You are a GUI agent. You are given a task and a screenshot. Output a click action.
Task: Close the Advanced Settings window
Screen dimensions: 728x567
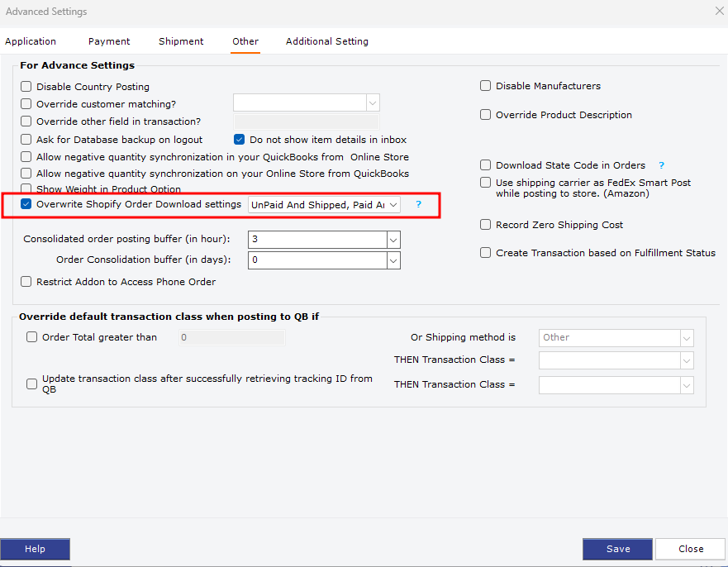(x=719, y=11)
